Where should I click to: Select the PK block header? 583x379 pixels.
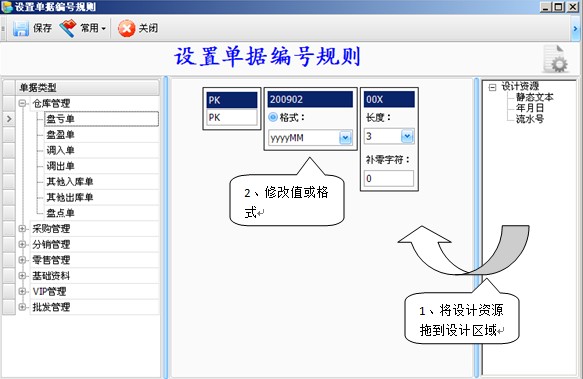(x=232, y=100)
